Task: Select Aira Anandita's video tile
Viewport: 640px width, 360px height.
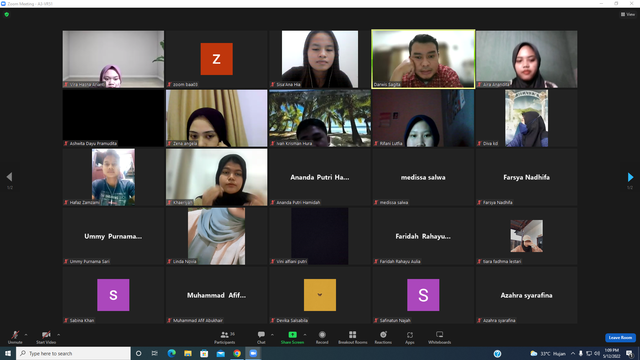Action: [x=527, y=59]
